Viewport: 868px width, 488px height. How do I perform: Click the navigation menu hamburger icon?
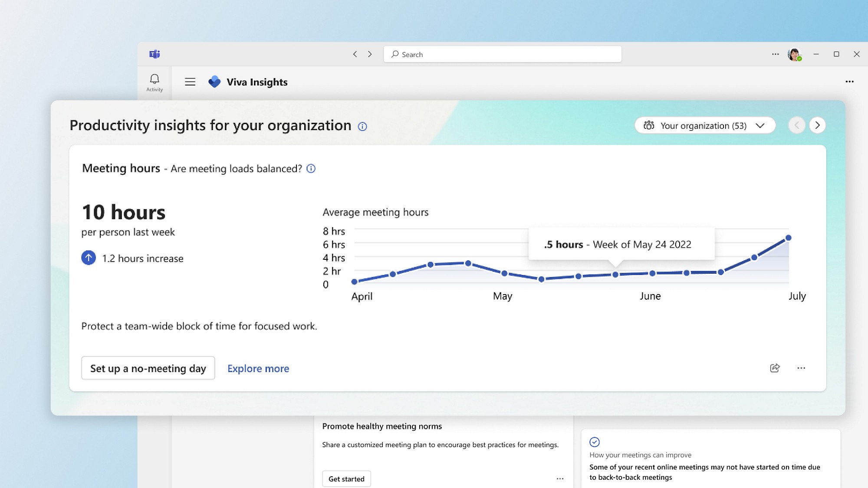coord(190,82)
